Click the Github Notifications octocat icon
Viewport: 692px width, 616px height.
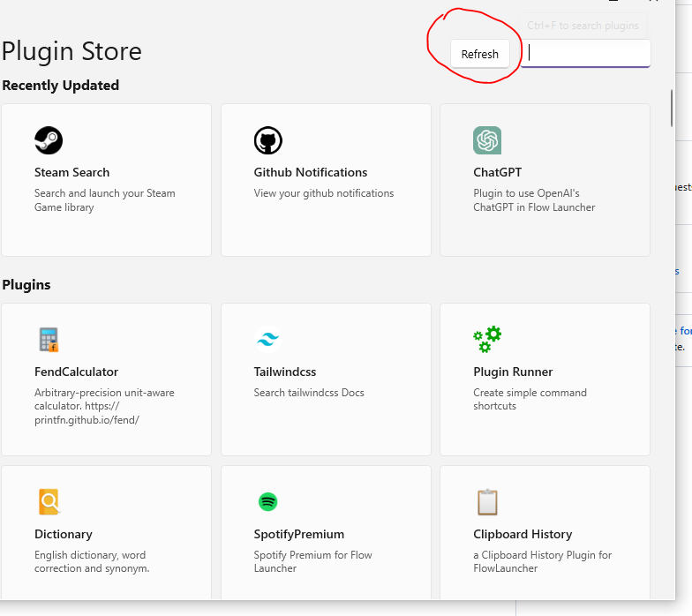(x=268, y=140)
